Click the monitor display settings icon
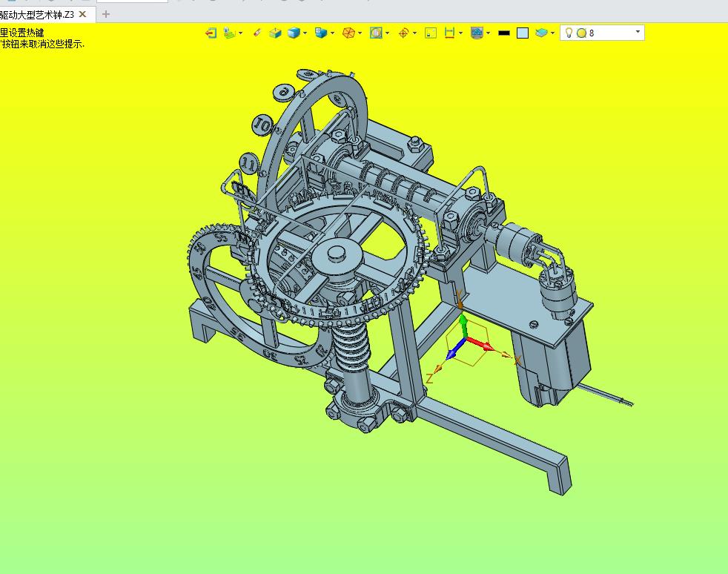This screenshot has width=728, height=574. tap(477, 33)
